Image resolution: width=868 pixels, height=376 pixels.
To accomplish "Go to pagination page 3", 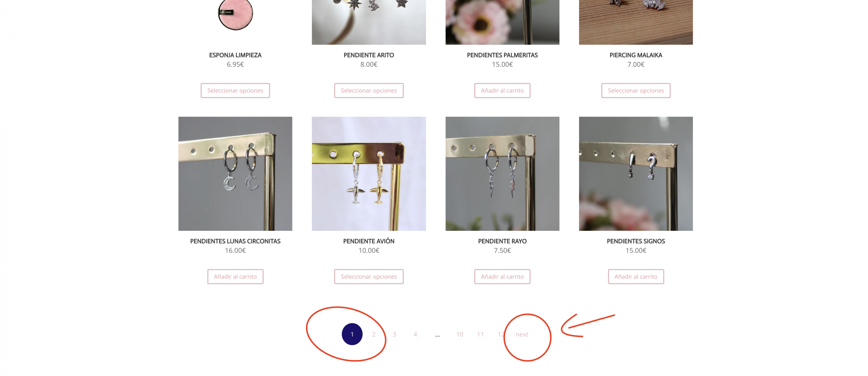I will (394, 334).
